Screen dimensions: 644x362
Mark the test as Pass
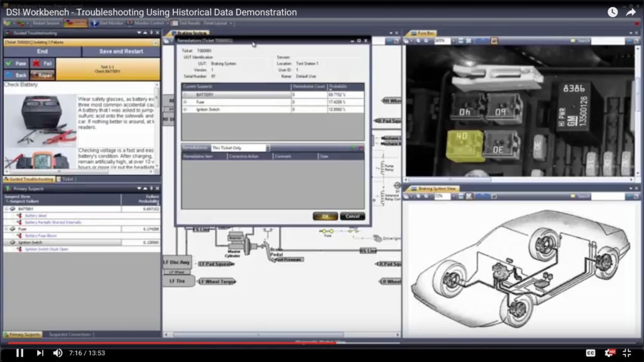[16, 63]
